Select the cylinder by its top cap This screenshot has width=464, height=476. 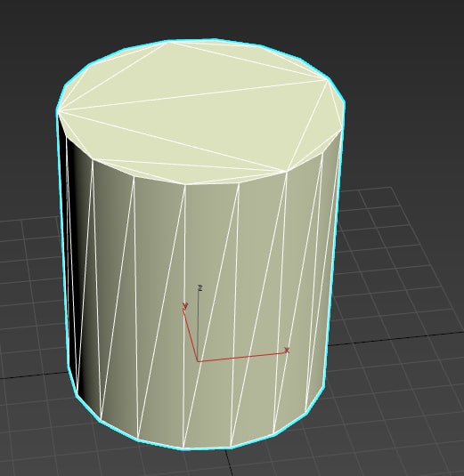pyautogui.click(x=200, y=112)
